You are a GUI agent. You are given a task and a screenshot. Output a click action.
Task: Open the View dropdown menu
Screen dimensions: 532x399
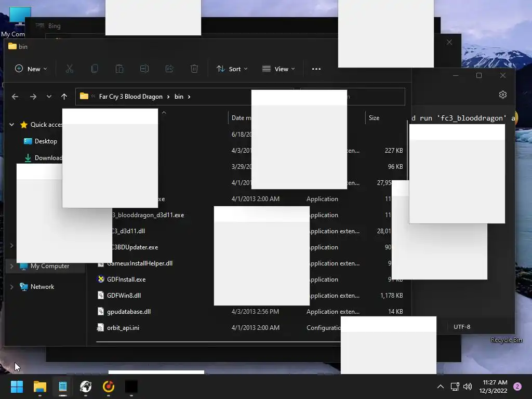coord(278,69)
